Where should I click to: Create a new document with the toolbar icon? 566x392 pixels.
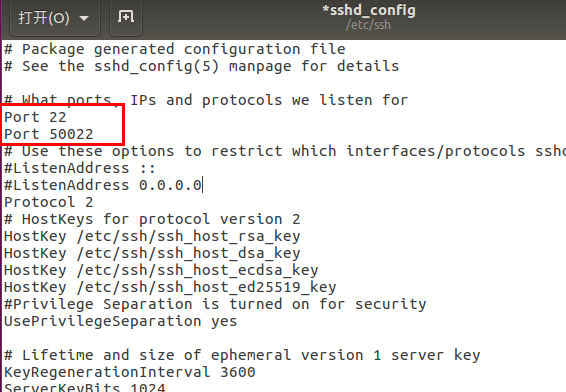pos(126,17)
